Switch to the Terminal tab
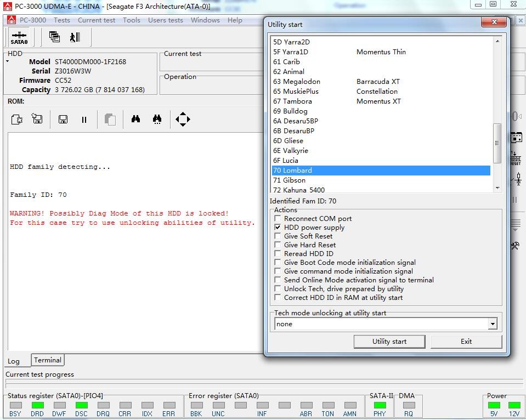The image size is (526, 420). pyautogui.click(x=48, y=360)
